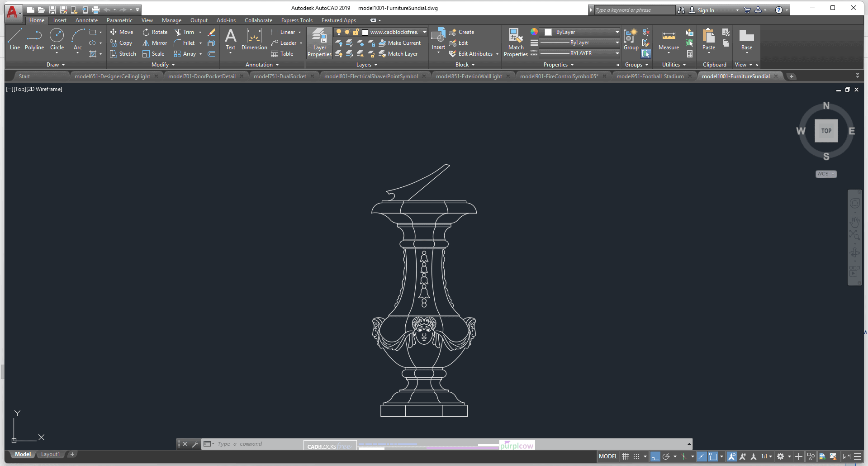Select the Line drawing tool

[14, 39]
